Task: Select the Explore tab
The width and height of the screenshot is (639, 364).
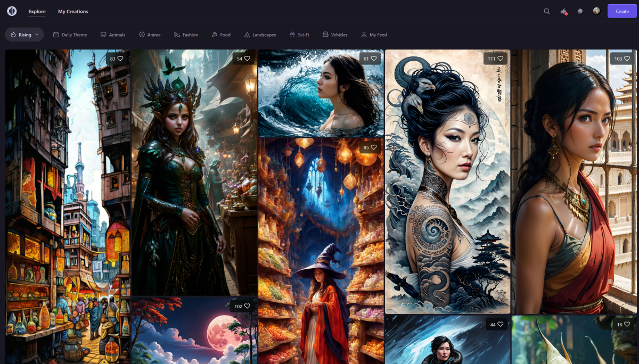Action: (x=37, y=11)
